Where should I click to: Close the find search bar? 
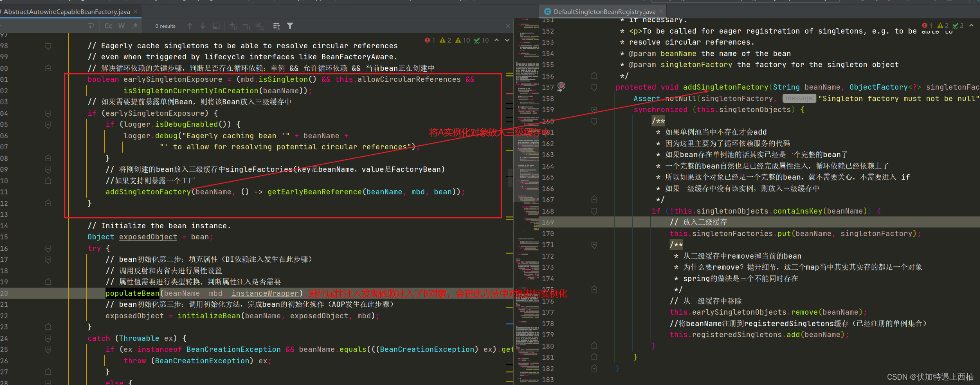click(x=508, y=26)
